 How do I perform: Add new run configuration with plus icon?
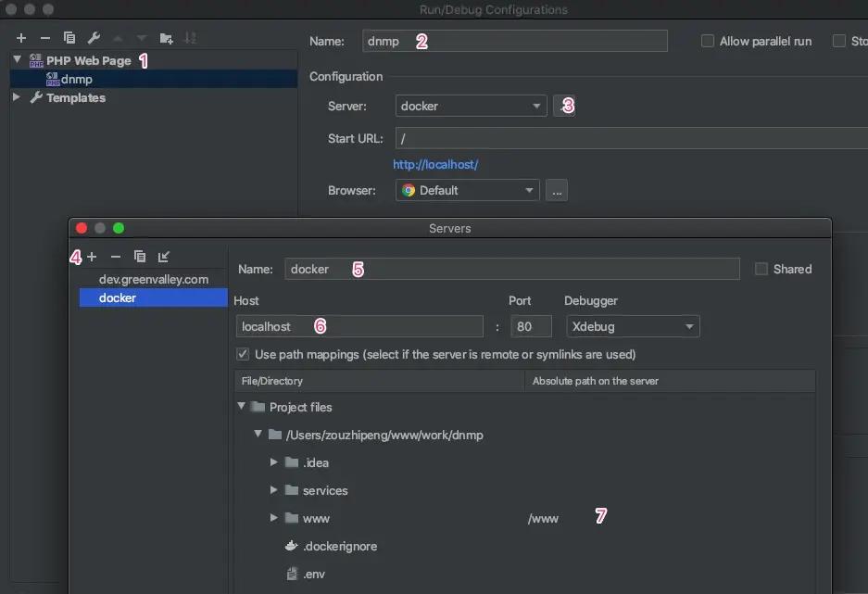pyautogui.click(x=21, y=38)
